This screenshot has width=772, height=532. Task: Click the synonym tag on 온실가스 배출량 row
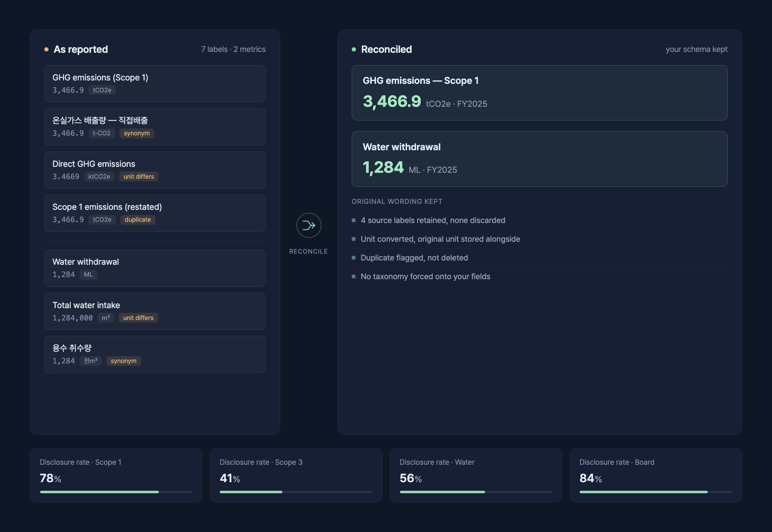tap(137, 133)
